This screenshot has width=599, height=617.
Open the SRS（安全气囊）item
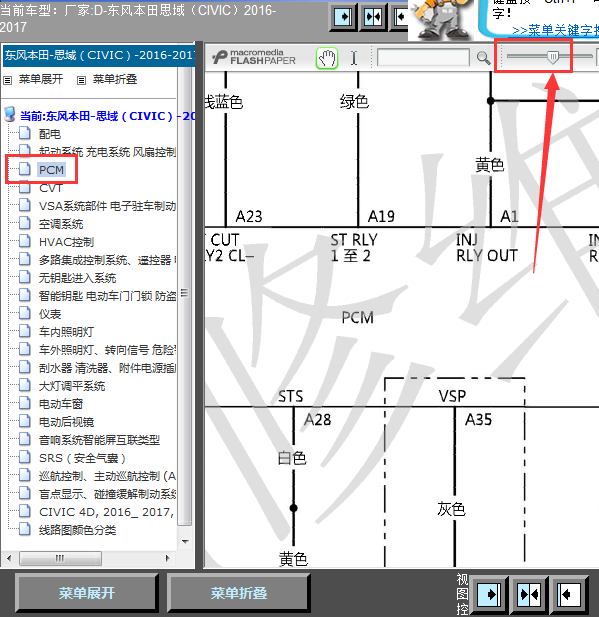coord(82,458)
